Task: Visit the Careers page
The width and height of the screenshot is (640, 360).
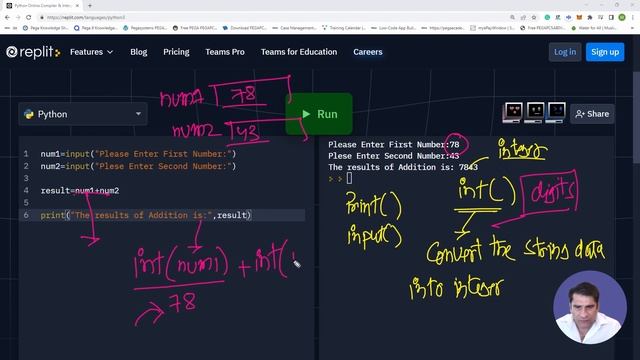Action: (368, 52)
